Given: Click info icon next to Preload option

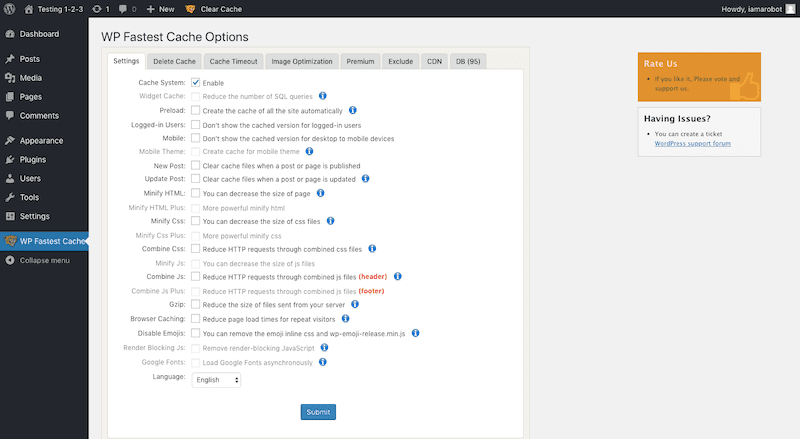Looking at the screenshot, I should click(x=353, y=110).
